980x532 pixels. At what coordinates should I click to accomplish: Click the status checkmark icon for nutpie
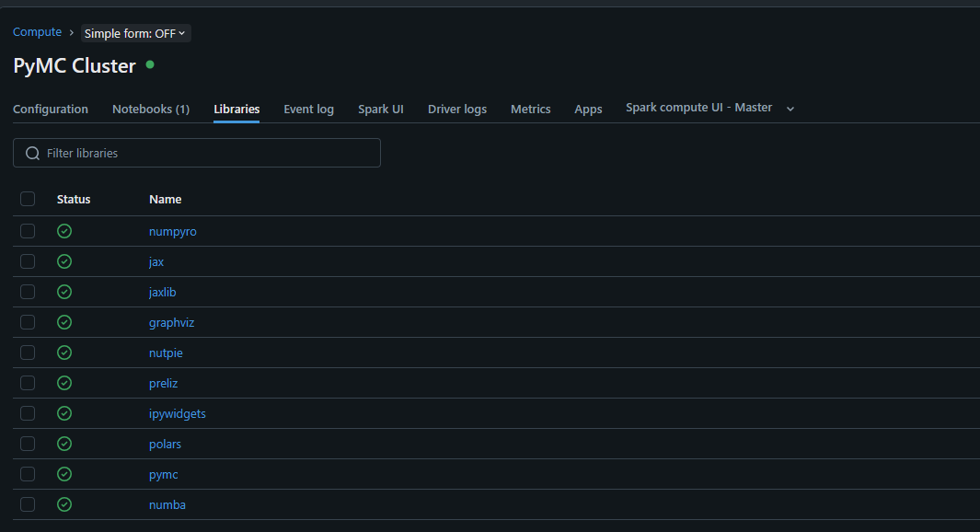(64, 353)
